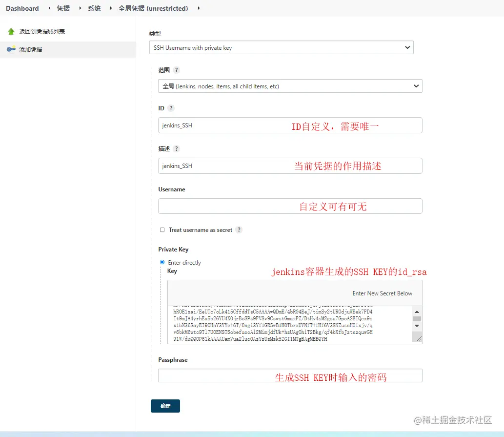Enable Treat username as secret checkbox
This screenshot has width=504, height=437.
click(162, 230)
